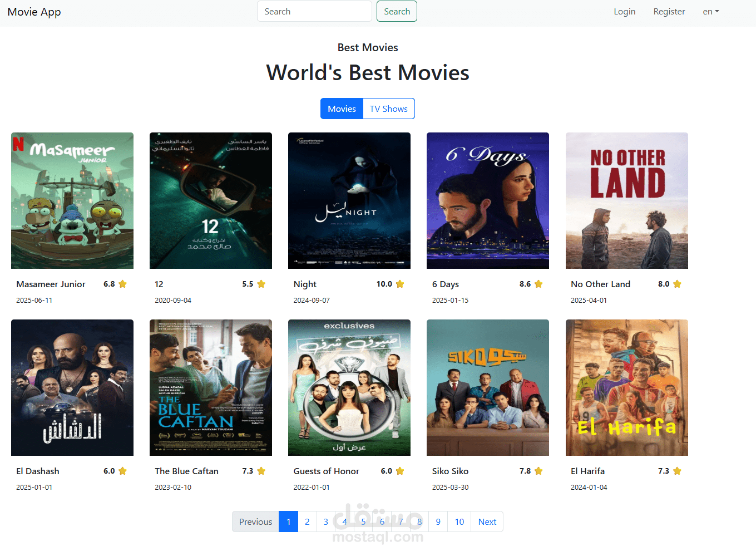Click the 2025-04-01 release date
Screen dimensions: 756x556
[589, 300]
